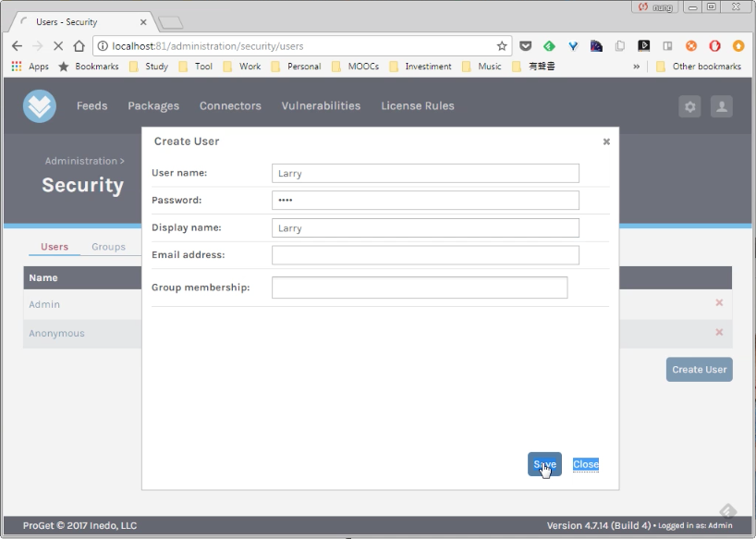Screen dimensions: 756x539
Task: Go back with browser back arrow
Action: [x=17, y=46]
